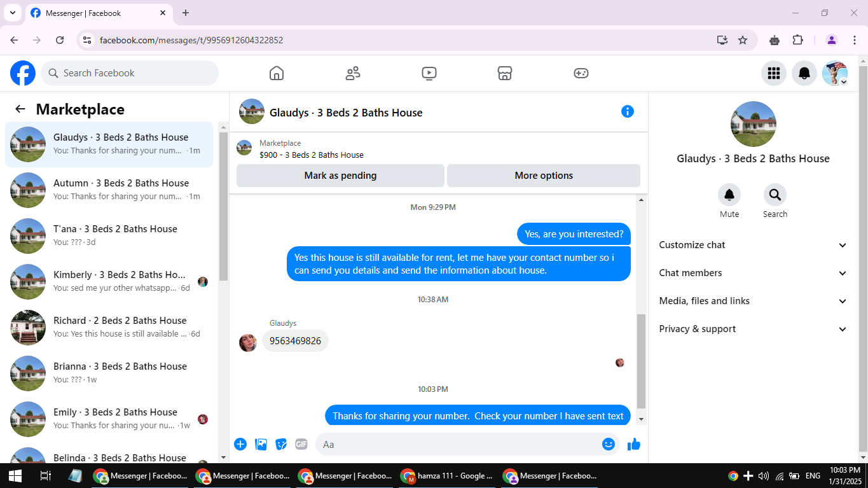This screenshot has width=868, height=488.
Task: Open the $900 - 3 Beds 2 Baths House listing
Action: coord(312,155)
